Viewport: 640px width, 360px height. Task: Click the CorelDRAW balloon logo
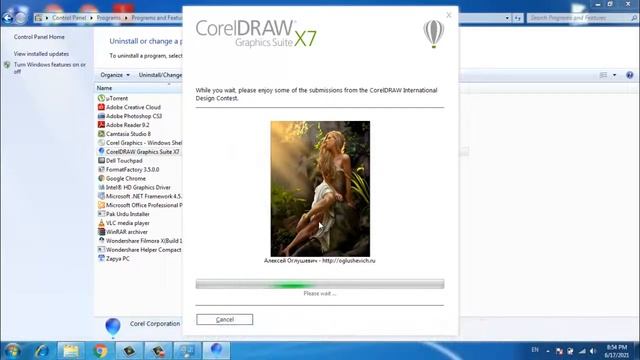[x=433, y=33]
